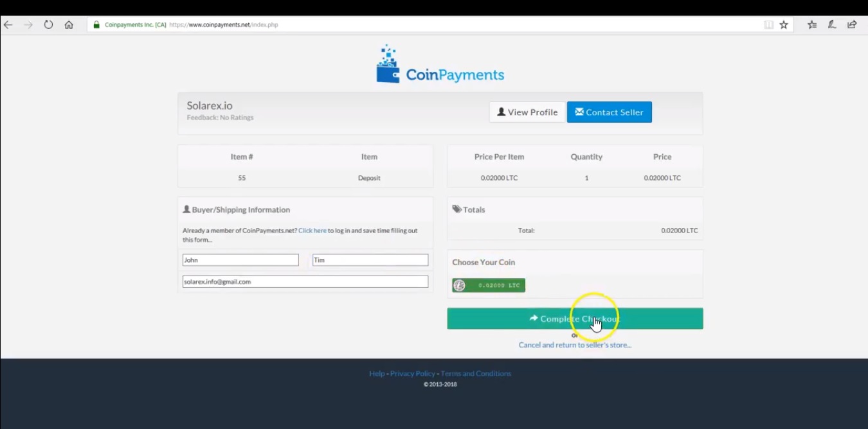Reload the page with the refresh icon
The height and width of the screenshot is (429, 868).
(x=48, y=25)
